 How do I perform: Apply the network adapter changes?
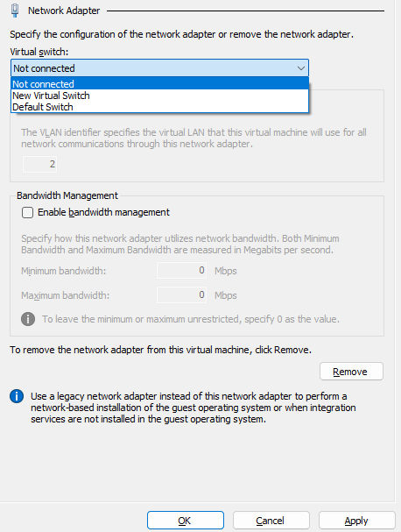pyautogui.click(x=356, y=521)
